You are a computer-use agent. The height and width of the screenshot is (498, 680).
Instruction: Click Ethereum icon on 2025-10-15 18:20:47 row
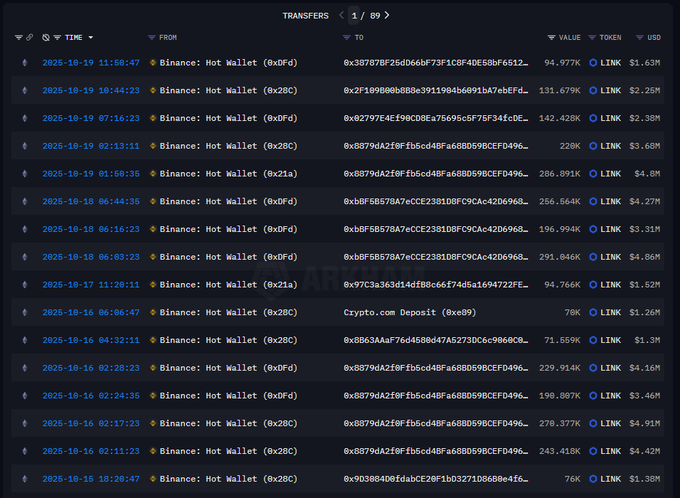tap(25, 480)
